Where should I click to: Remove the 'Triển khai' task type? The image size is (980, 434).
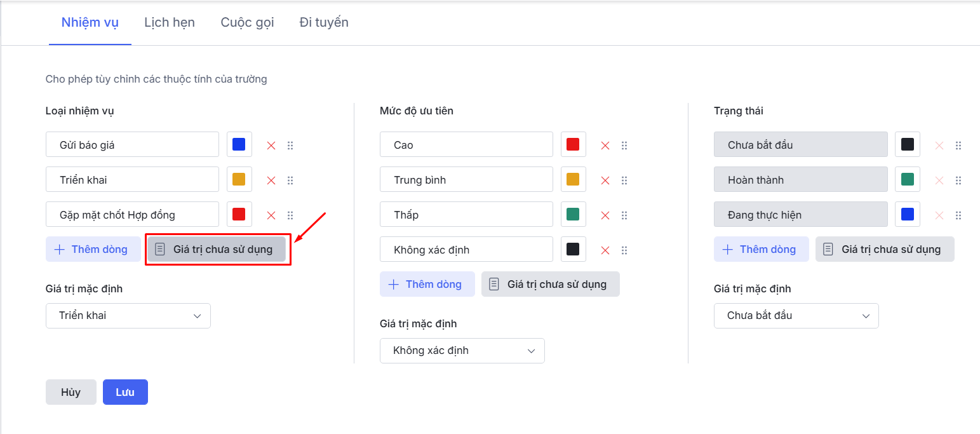[x=271, y=180]
